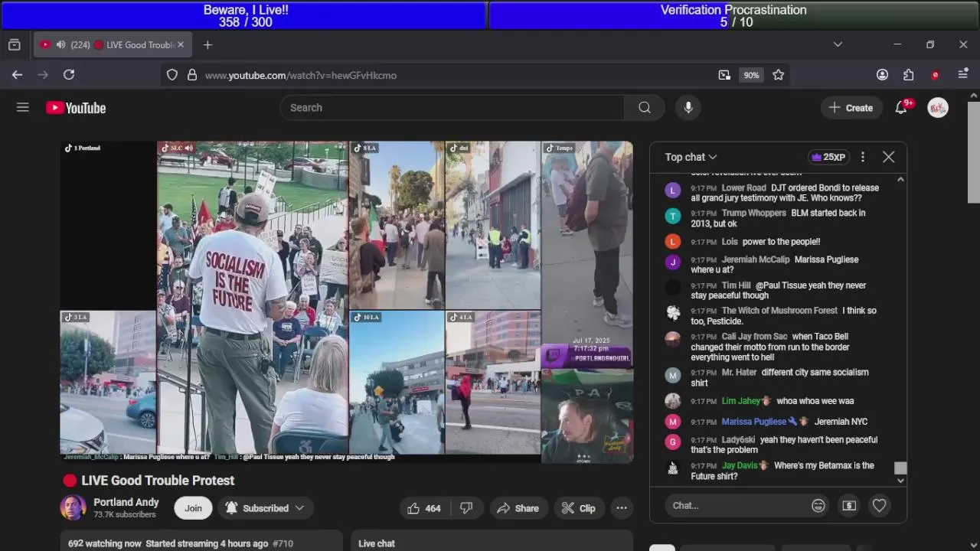Open chat options three-dot menu
The height and width of the screenshot is (551, 980).
[x=863, y=157]
